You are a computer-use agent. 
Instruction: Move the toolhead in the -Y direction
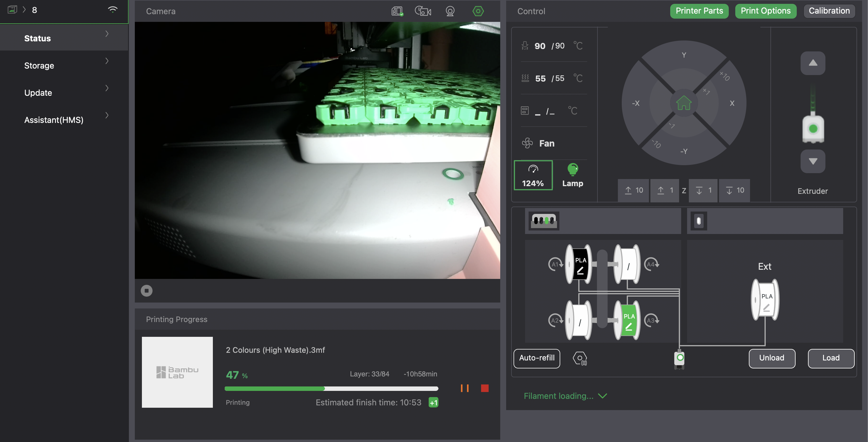pyautogui.click(x=684, y=151)
